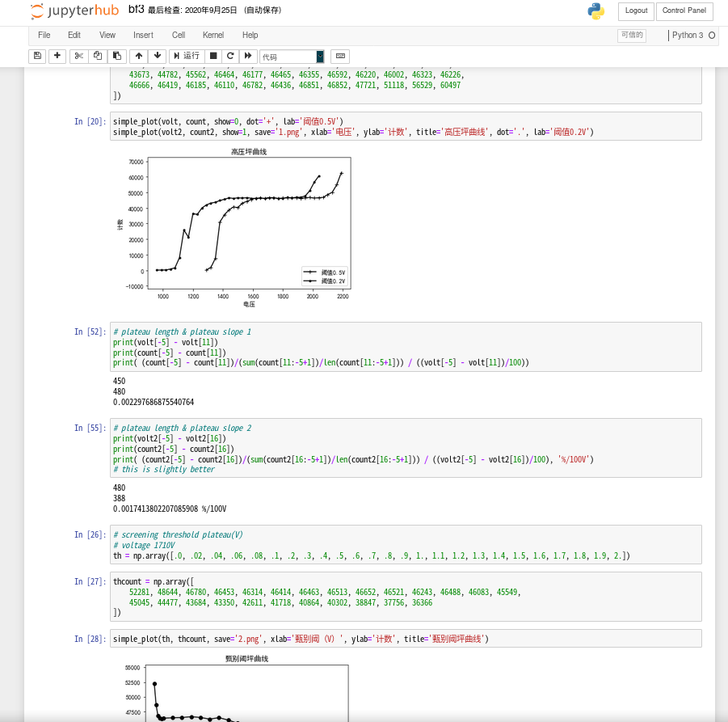Click the save notebook icon

(x=37, y=56)
